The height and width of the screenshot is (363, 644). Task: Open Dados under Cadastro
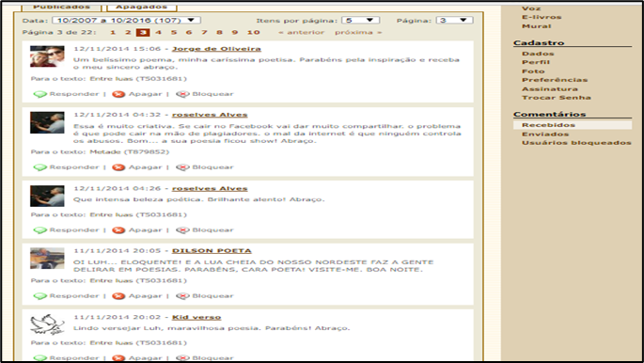[538, 54]
